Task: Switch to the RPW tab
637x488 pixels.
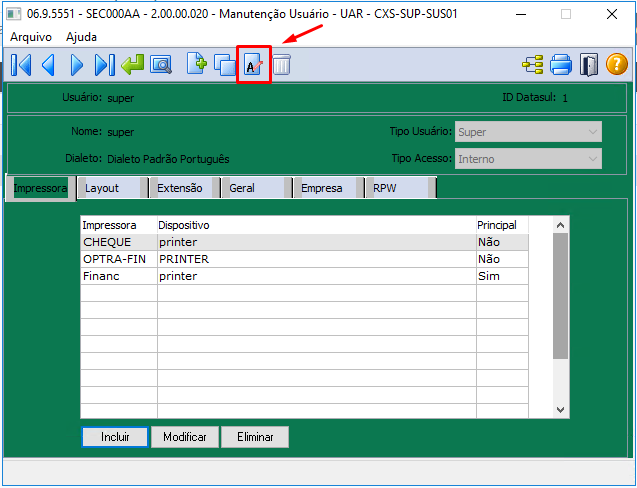Action: [401, 188]
